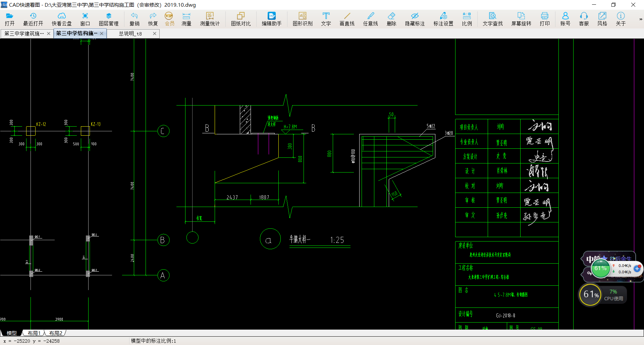Click the 61% memory accelerator ball
644x345 pixels.
tap(600, 269)
